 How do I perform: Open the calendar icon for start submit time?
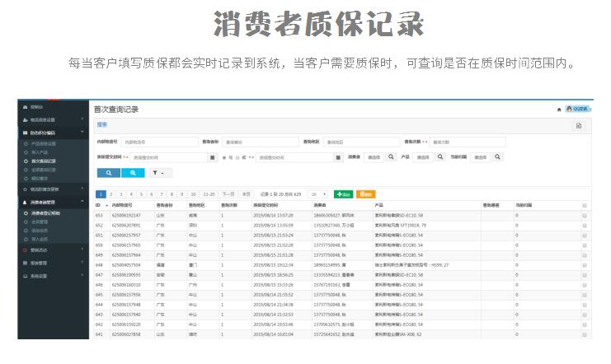point(213,157)
